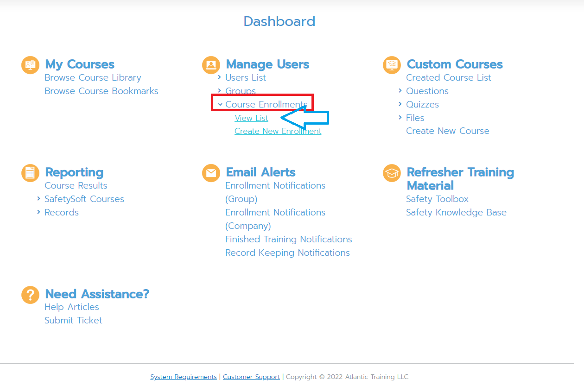Collapse the Course Enrollments chevron

[220, 105]
